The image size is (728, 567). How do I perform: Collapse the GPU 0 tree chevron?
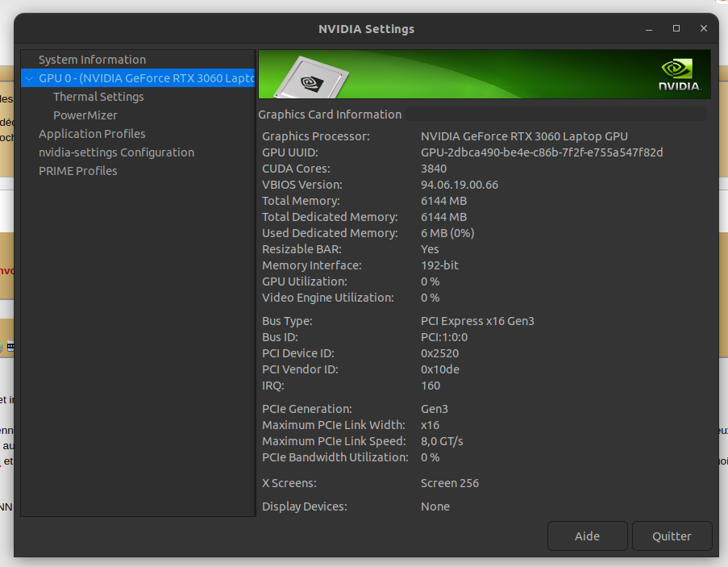point(30,78)
